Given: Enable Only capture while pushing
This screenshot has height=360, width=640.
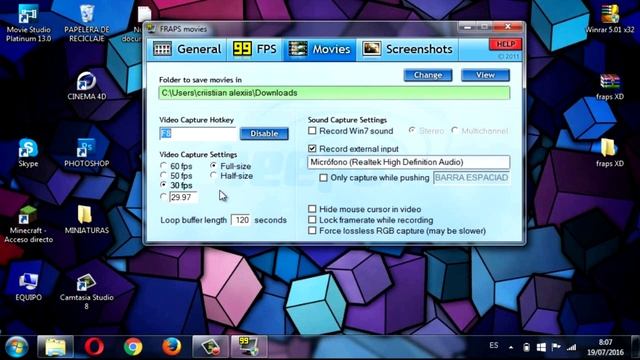Looking at the screenshot, I should pyautogui.click(x=374, y=178).
